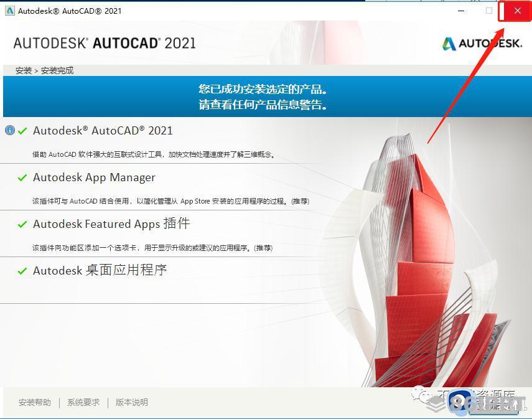Click the info icon beside Autodesk AutoCAD 2021

click(x=10, y=130)
